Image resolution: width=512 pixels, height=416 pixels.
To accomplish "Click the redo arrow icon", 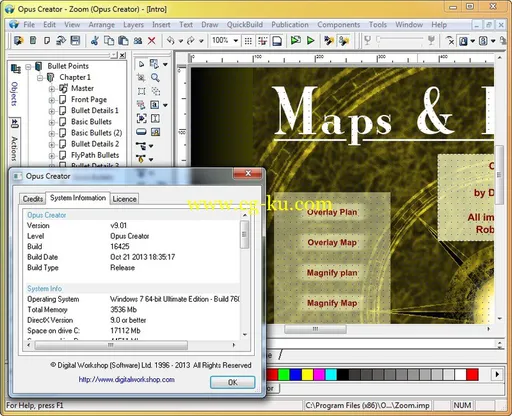I will click(191, 41).
